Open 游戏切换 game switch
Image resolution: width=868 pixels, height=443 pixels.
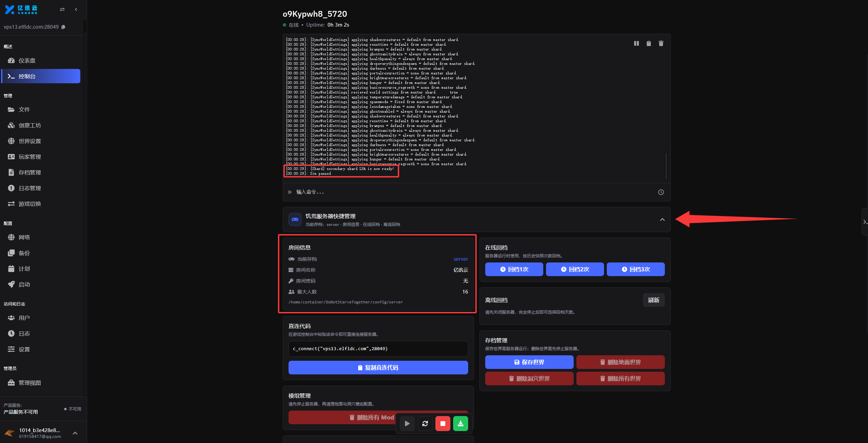41,204
